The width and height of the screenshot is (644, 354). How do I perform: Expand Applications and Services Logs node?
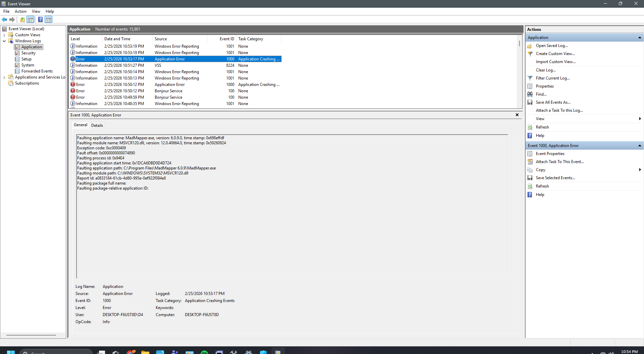point(4,77)
